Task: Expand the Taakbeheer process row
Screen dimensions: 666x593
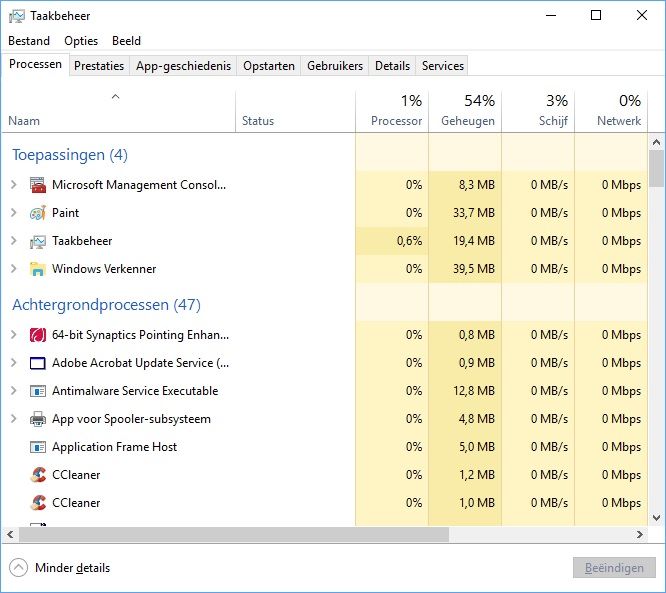Action: pyautogui.click(x=14, y=241)
